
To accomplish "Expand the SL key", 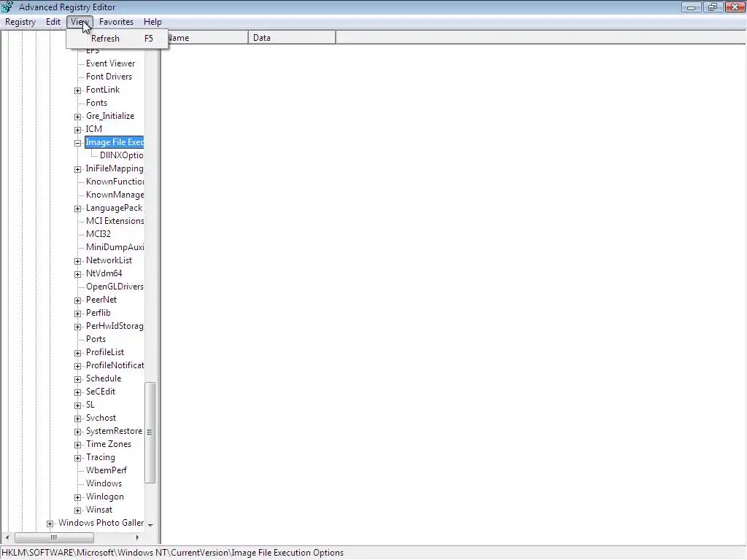I will tap(77, 405).
